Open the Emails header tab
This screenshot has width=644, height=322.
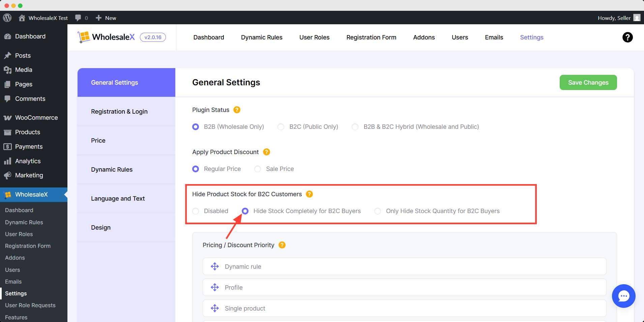tap(494, 37)
